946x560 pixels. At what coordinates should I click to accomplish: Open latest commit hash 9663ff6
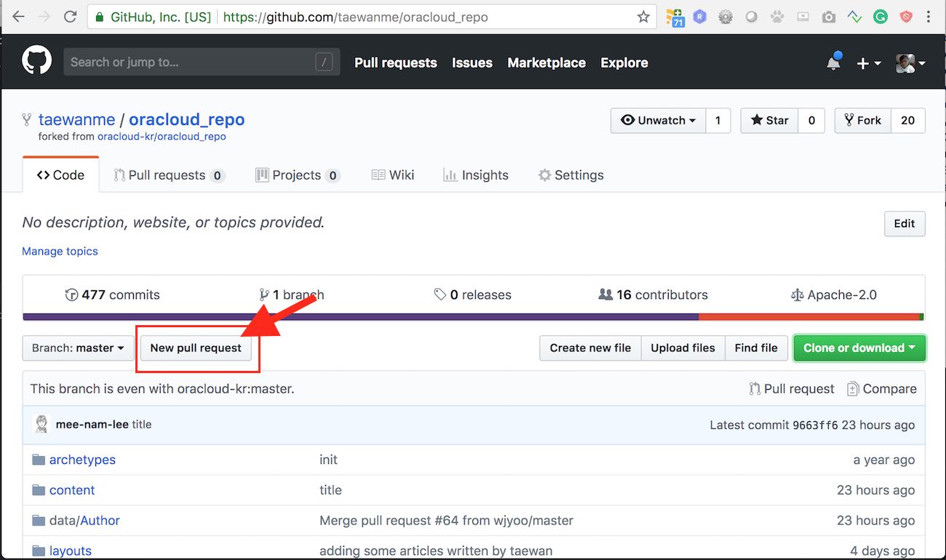point(815,425)
